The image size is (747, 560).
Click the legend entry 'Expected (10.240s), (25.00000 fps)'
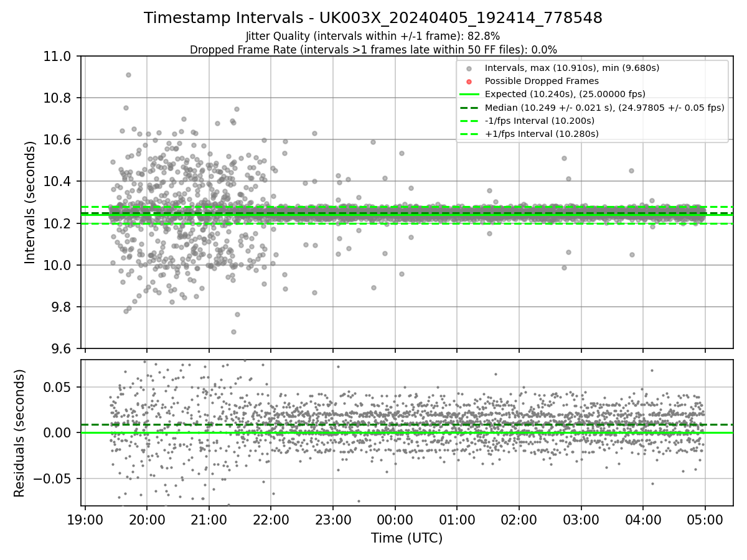pos(565,94)
